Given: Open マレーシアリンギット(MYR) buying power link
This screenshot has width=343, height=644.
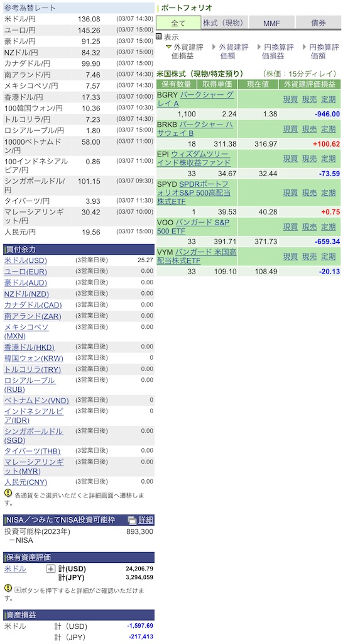Looking at the screenshot, I should (34, 466).
